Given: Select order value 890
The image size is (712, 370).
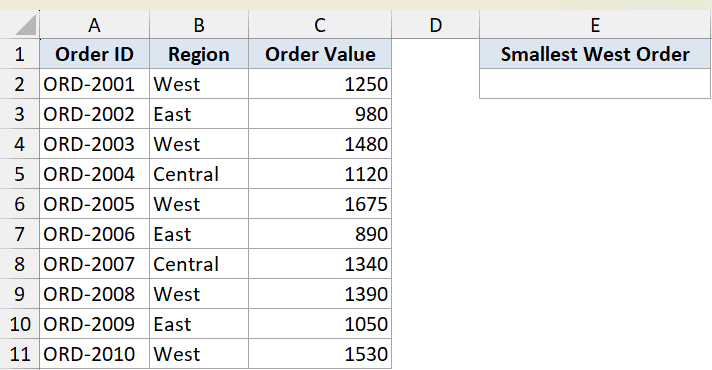Looking at the screenshot, I should tap(320, 234).
